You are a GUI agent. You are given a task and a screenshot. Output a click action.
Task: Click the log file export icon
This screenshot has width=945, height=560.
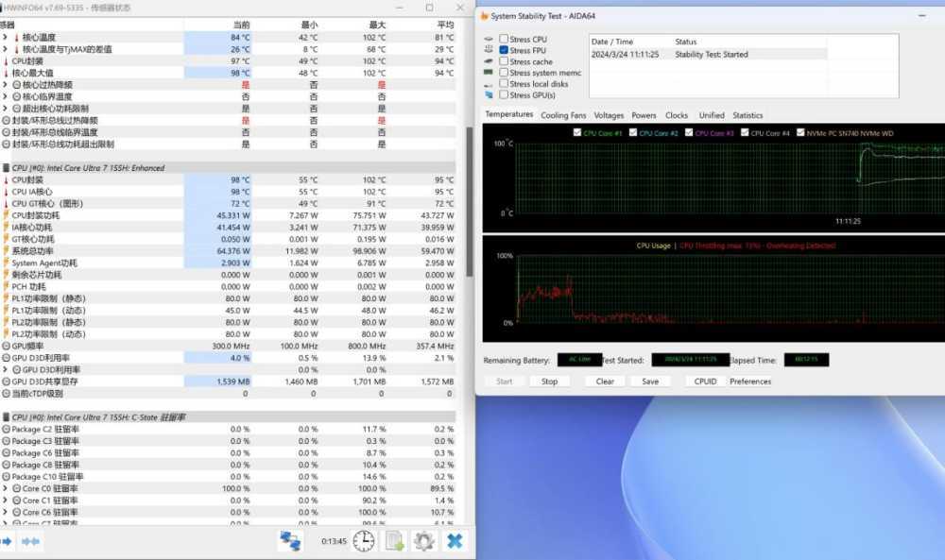tap(395, 541)
